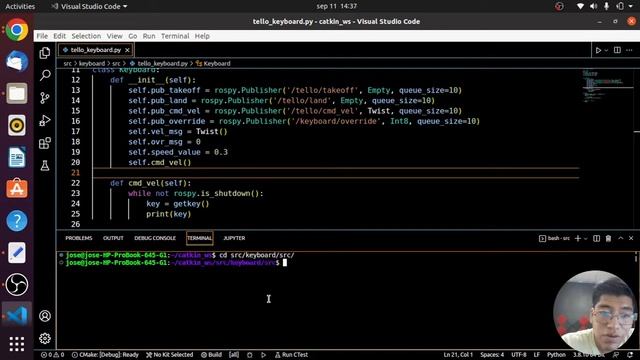Open the Help menu
The height and width of the screenshot is (360, 640).
[202, 36]
